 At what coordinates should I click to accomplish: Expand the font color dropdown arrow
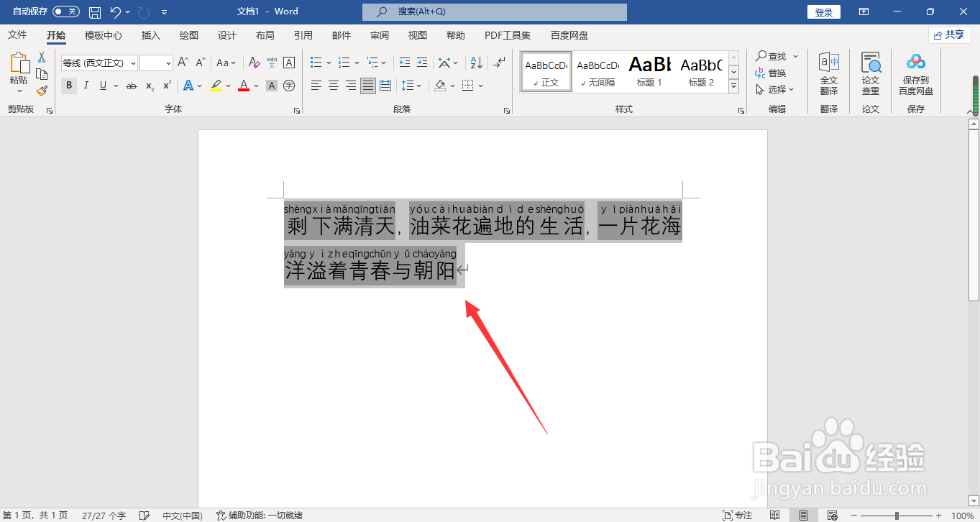pos(255,86)
